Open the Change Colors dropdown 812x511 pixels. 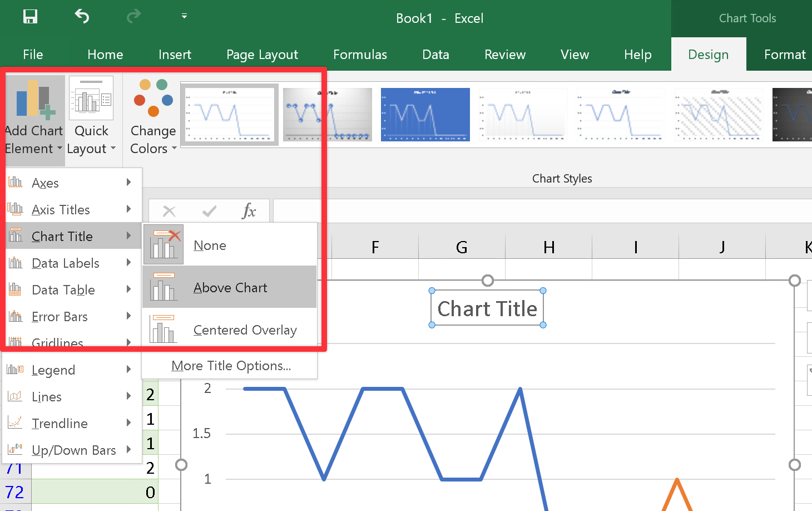pyautogui.click(x=154, y=117)
